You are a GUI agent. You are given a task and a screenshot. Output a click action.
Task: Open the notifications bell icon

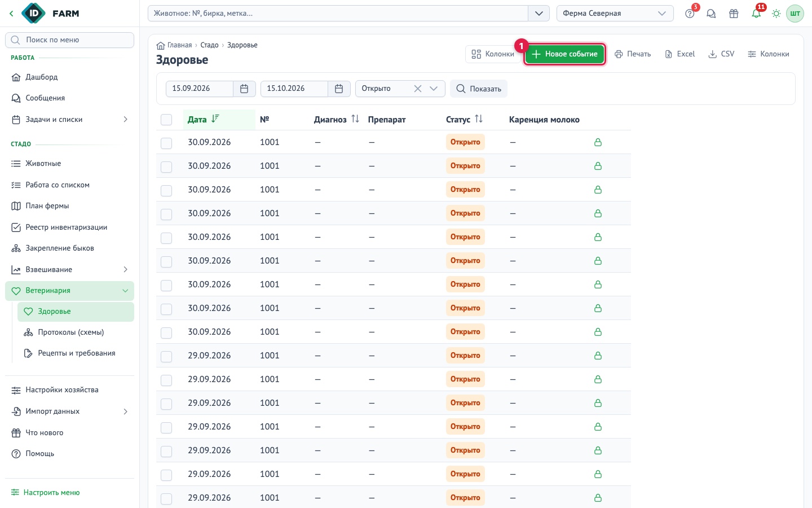[756, 14]
